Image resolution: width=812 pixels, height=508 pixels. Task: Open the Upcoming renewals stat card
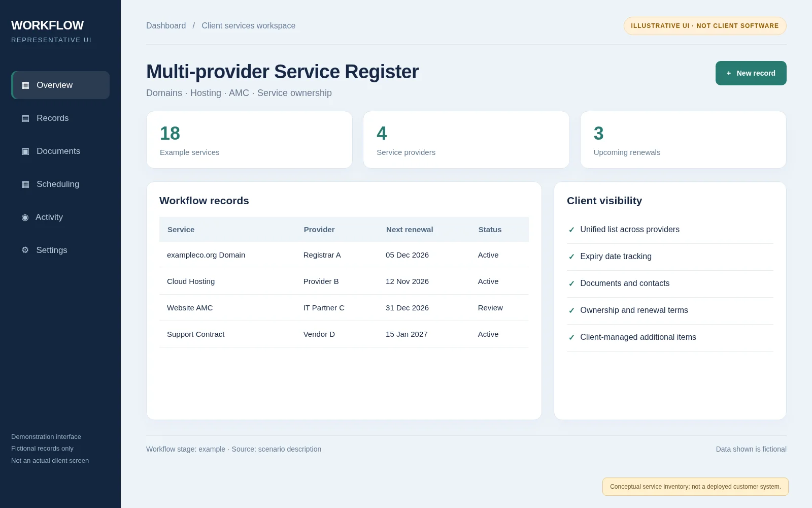[683, 140]
